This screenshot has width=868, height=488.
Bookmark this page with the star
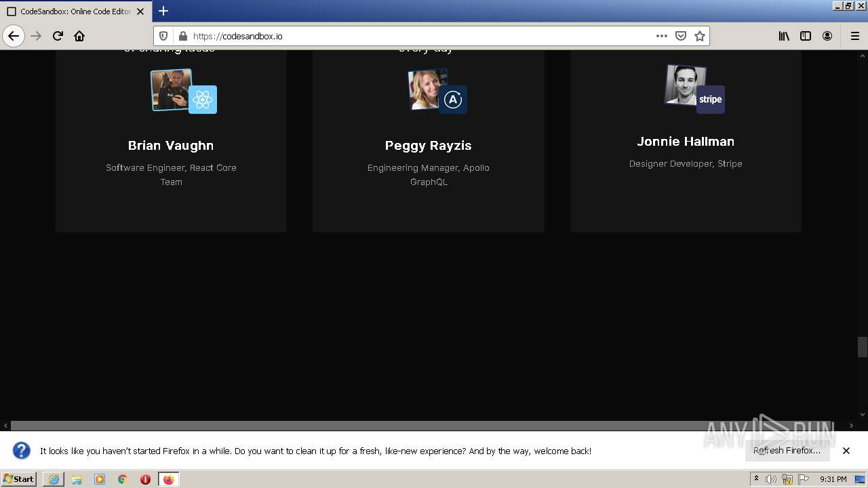[700, 36]
